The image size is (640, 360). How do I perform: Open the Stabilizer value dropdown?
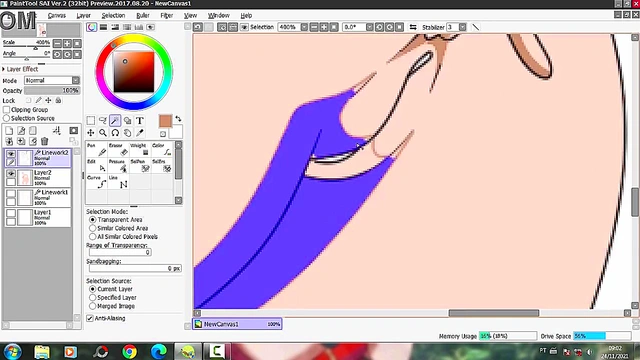click(462, 27)
